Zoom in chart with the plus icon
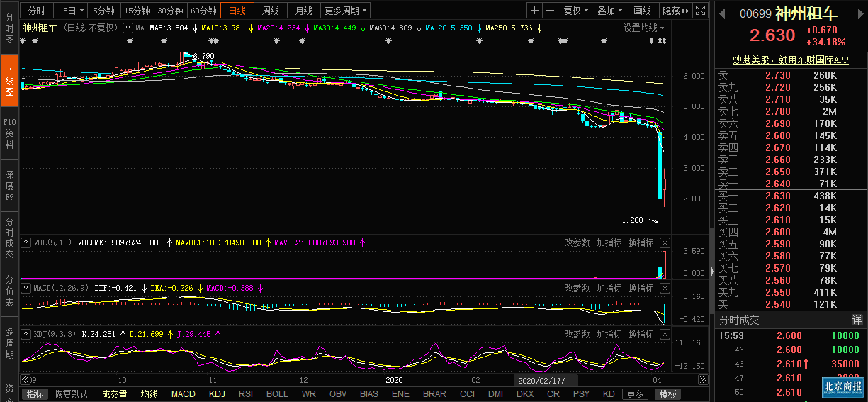This screenshot has height=402, width=868. coord(534,11)
